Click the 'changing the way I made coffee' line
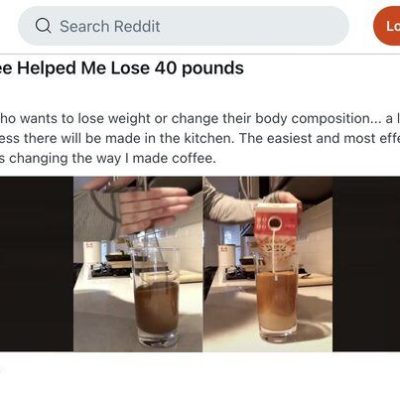The width and height of the screenshot is (400, 400). (x=108, y=158)
